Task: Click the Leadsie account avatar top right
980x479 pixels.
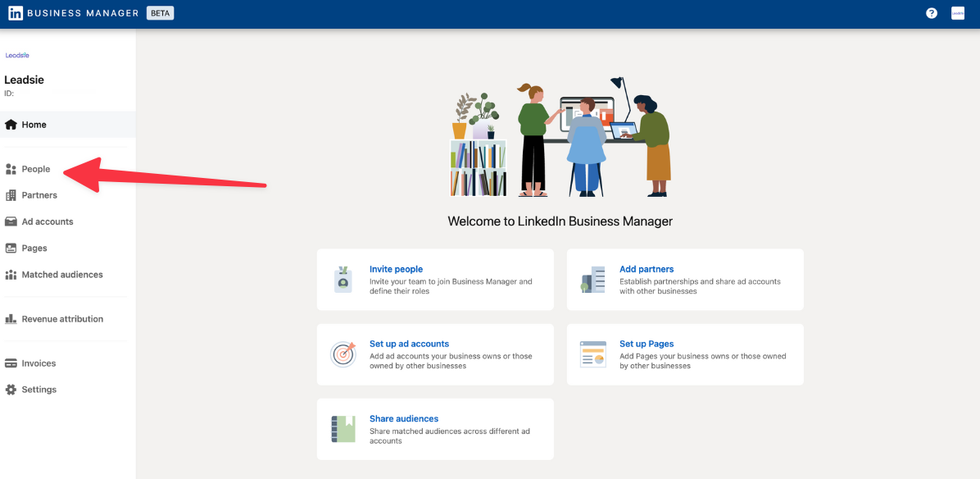Action: 958,13
